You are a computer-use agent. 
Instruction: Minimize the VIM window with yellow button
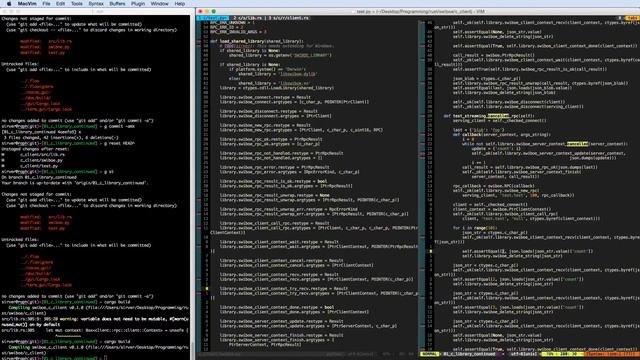pos(207,11)
